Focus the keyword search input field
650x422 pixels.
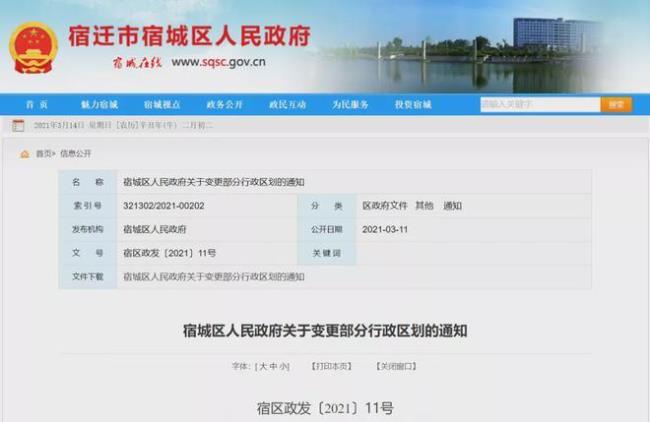[x=540, y=104]
